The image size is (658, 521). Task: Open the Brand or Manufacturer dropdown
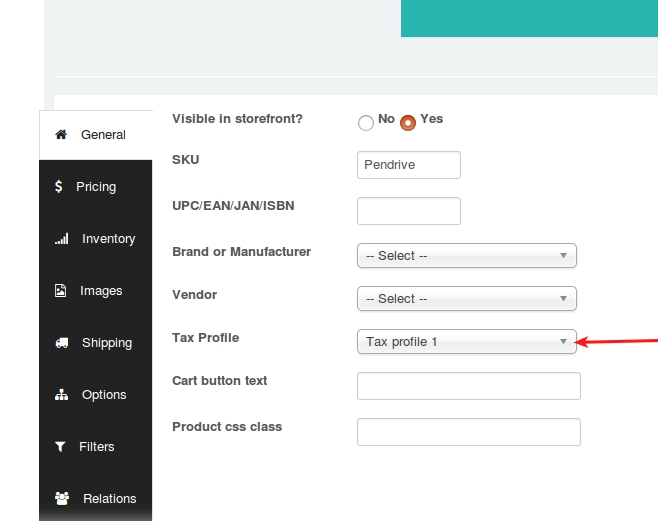pyautogui.click(x=467, y=255)
